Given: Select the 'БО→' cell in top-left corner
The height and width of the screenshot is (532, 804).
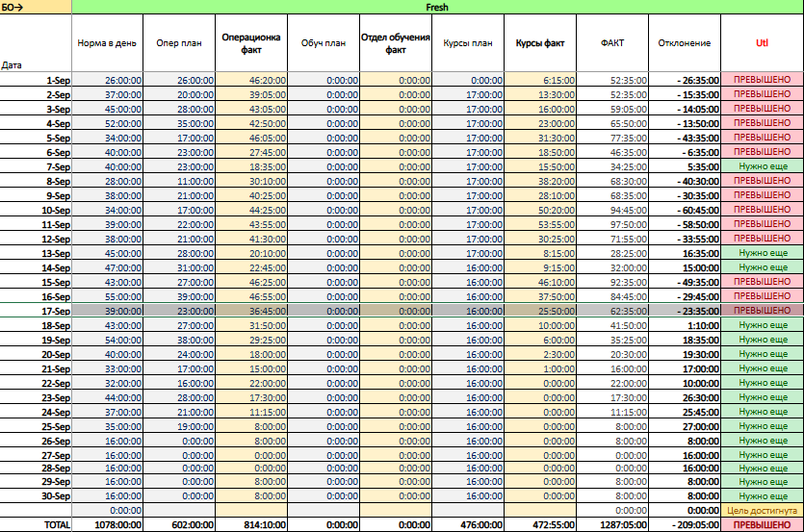Looking at the screenshot, I should [x=36, y=7].
